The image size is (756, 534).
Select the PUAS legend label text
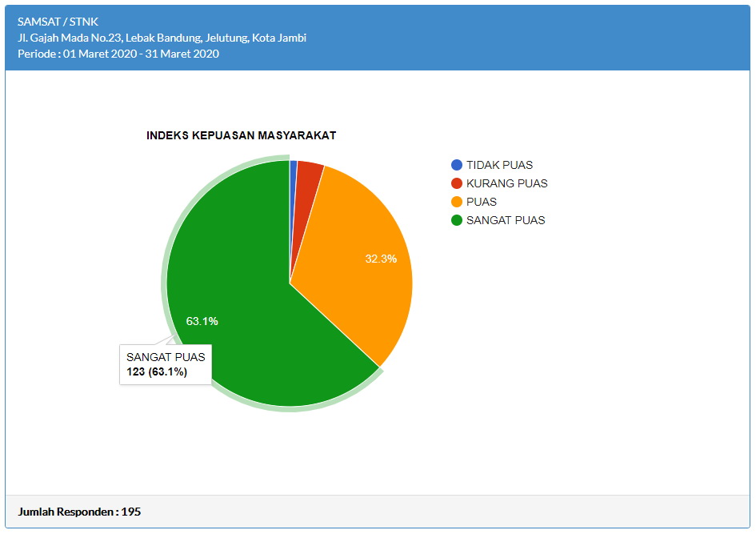[x=481, y=202]
